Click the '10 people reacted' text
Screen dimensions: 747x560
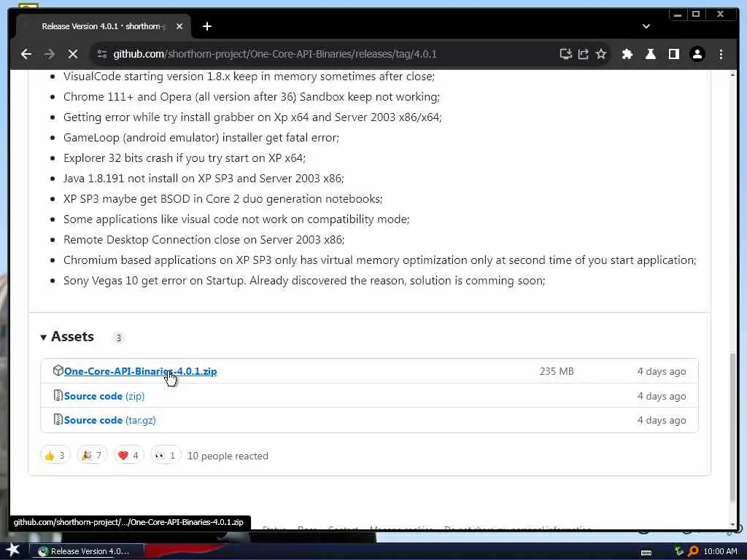tap(228, 456)
